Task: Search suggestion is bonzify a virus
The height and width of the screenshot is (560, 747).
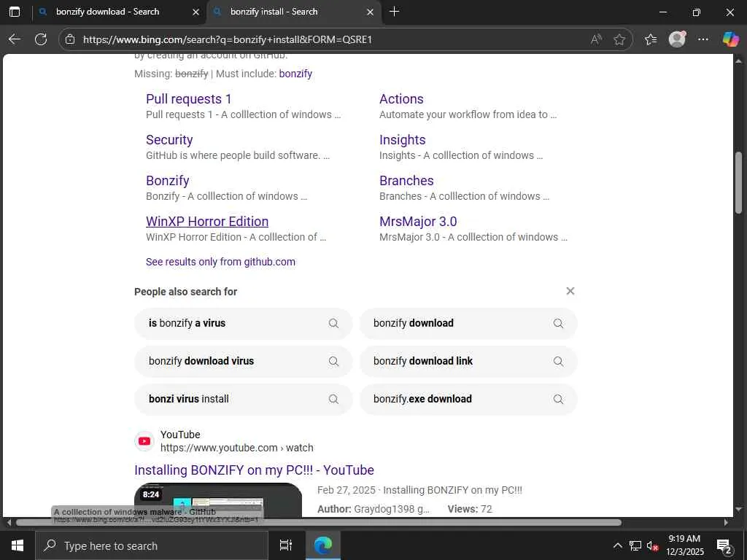Action: [244, 323]
